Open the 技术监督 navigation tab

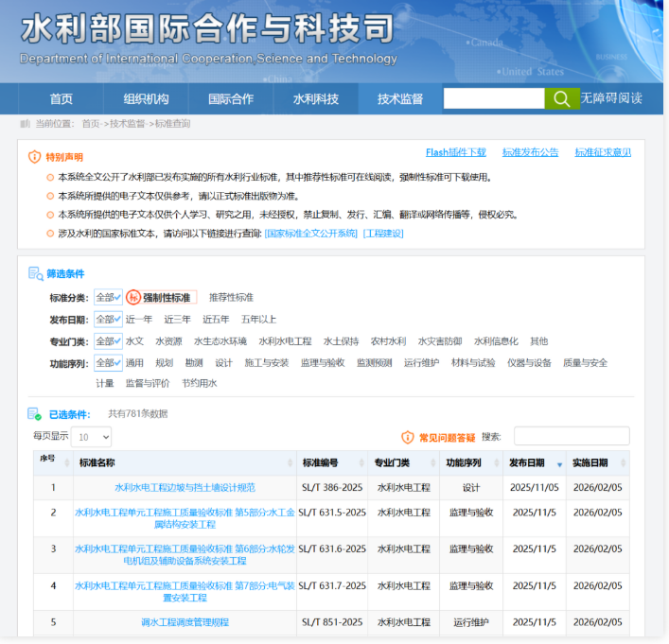pos(400,99)
